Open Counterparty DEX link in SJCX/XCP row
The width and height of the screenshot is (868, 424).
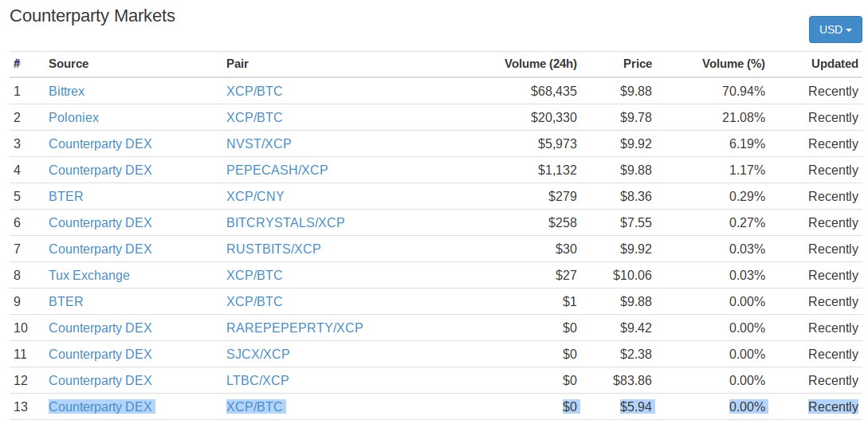coord(100,354)
